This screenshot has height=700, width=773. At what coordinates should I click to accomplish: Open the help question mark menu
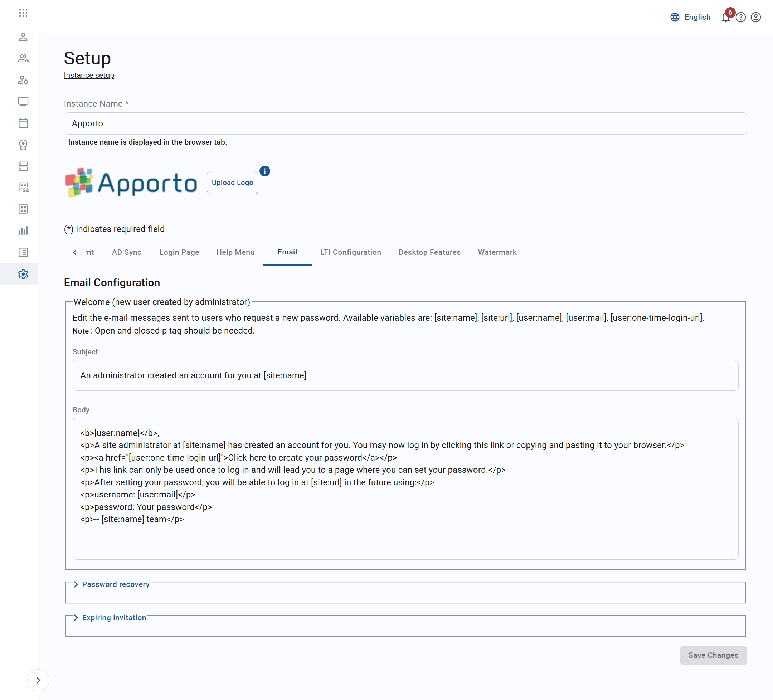[741, 17]
